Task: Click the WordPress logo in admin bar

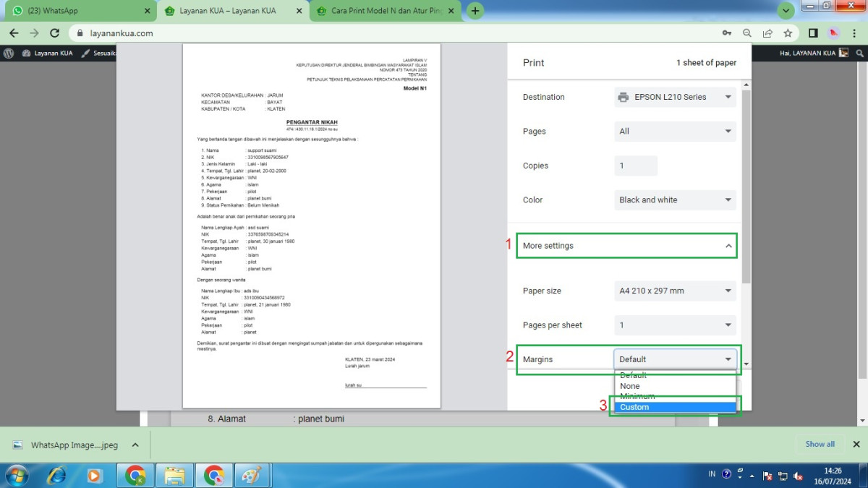Action: click(x=9, y=53)
